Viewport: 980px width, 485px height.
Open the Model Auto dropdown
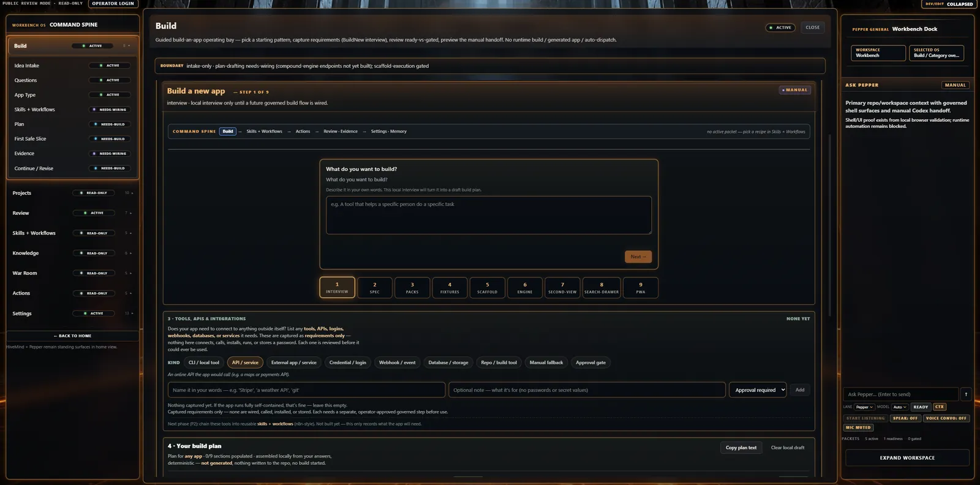900,407
